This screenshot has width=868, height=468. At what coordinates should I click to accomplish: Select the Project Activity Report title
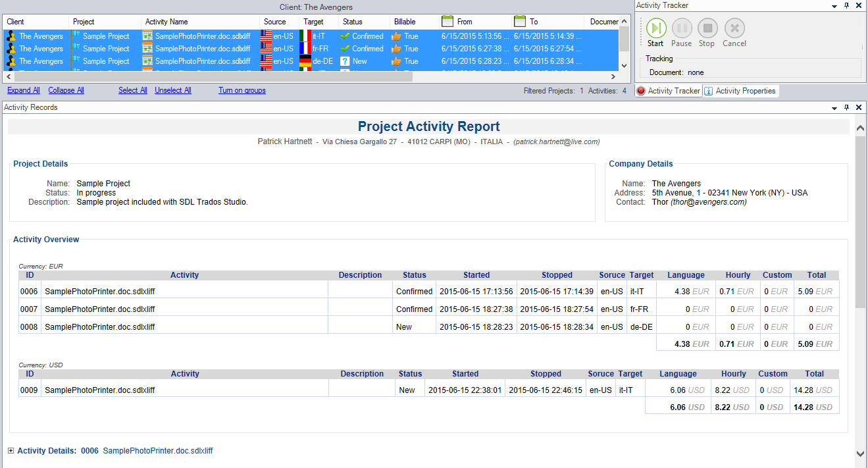pyautogui.click(x=428, y=126)
